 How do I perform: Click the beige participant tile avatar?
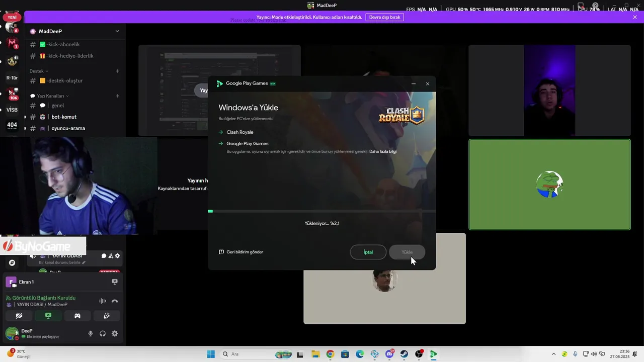click(x=384, y=281)
